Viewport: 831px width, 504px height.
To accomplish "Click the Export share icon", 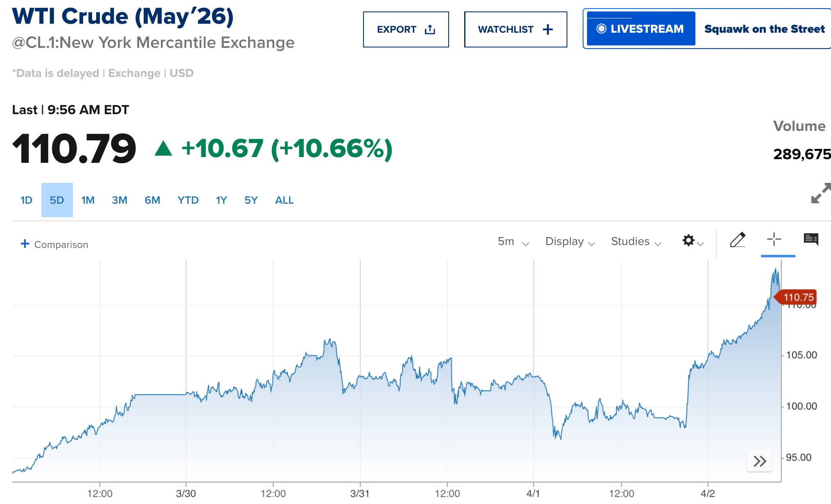I will click(x=430, y=29).
